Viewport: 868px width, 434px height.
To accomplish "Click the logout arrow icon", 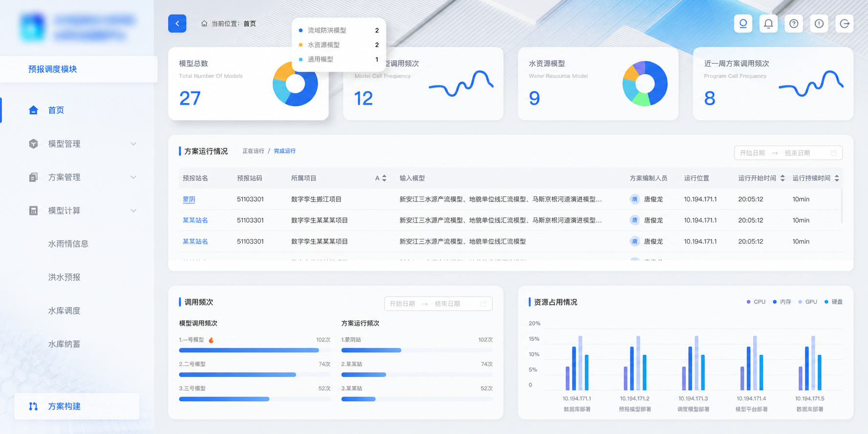I will pos(845,23).
